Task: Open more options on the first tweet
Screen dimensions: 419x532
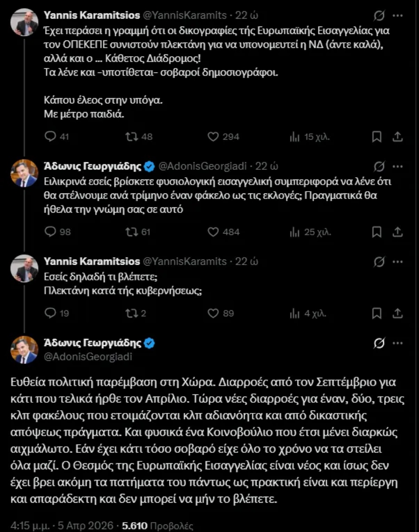Action: point(397,15)
